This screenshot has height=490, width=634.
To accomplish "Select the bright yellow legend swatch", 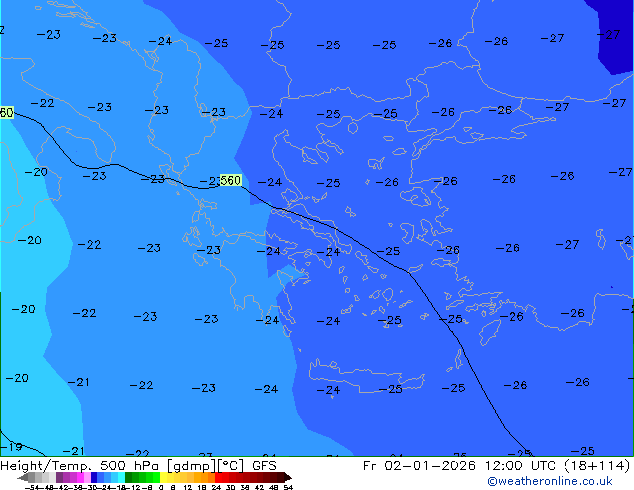I will [x=163, y=477].
